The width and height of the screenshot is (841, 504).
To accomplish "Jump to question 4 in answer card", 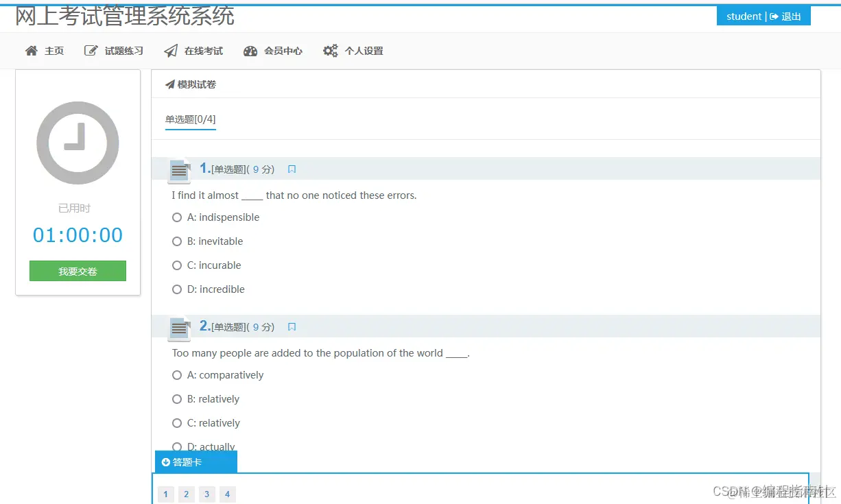I will point(228,494).
